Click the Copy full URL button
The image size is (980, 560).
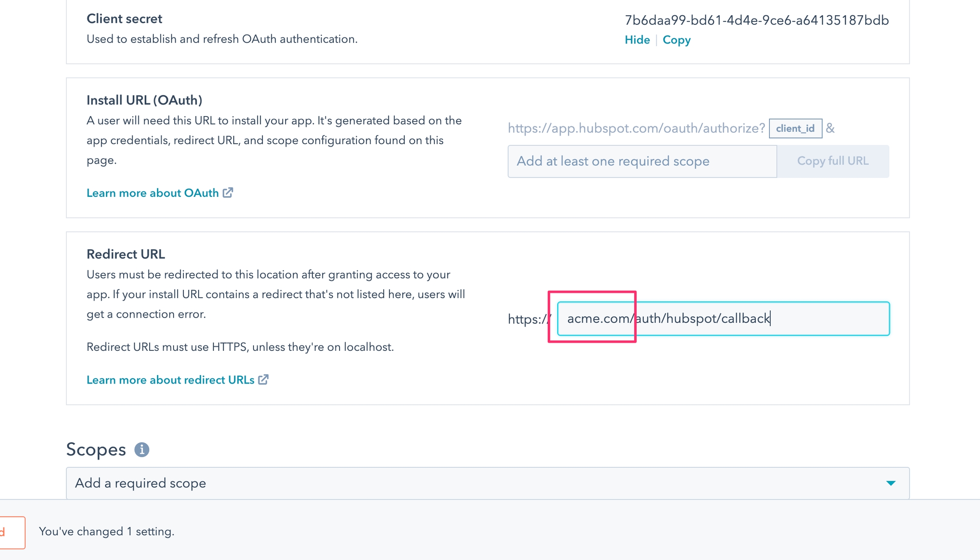(832, 161)
